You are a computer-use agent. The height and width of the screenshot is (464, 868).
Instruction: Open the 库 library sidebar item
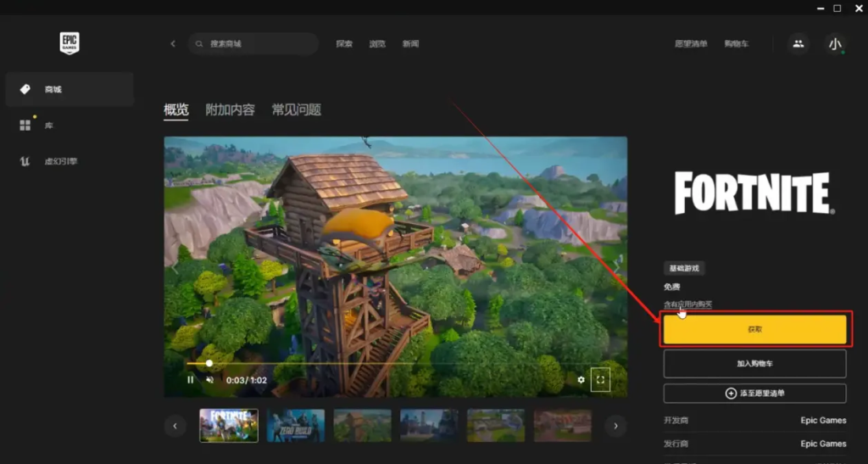(70, 126)
